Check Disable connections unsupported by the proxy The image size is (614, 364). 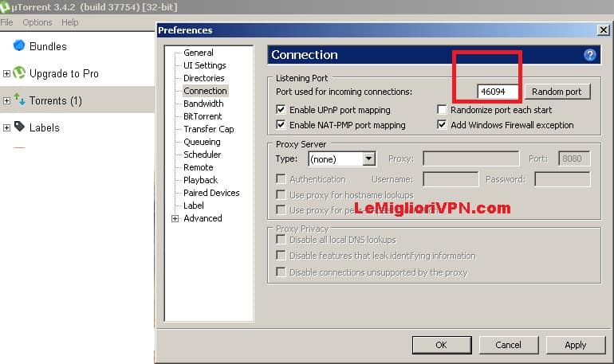tap(281, 272)
